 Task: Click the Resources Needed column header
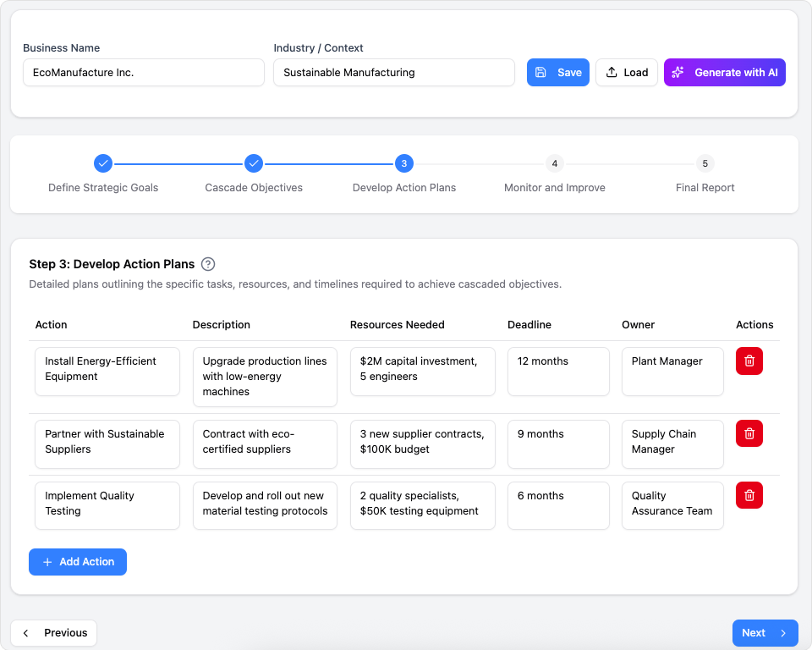tap(398, 325)
